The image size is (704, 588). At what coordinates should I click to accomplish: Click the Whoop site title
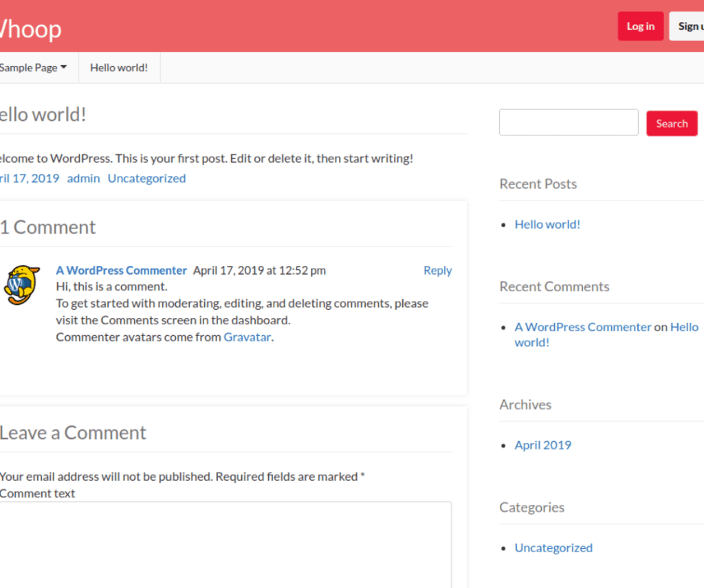tap(30, 29)
